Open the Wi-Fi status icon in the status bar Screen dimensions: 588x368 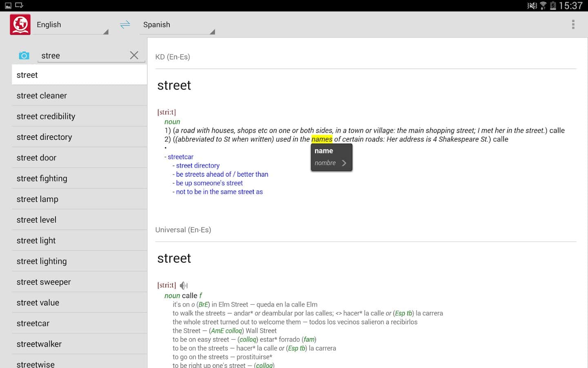[543, 5]
